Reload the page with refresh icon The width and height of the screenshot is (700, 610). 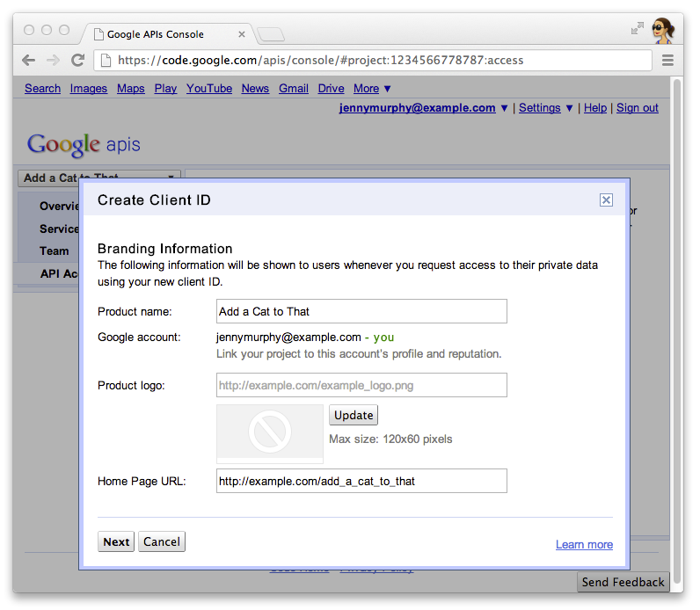click(x=77, y=61)
